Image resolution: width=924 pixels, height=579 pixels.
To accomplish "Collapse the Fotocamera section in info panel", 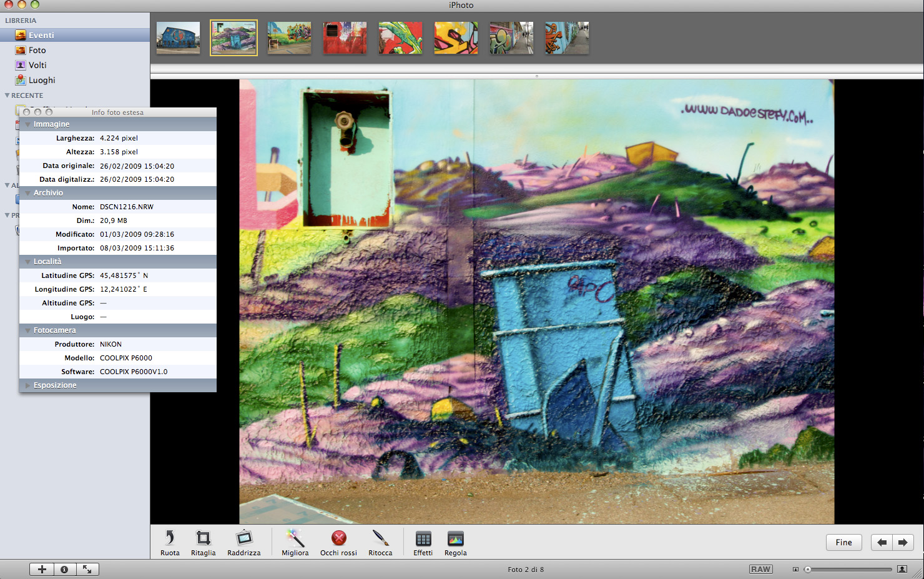I will (27, 330).
